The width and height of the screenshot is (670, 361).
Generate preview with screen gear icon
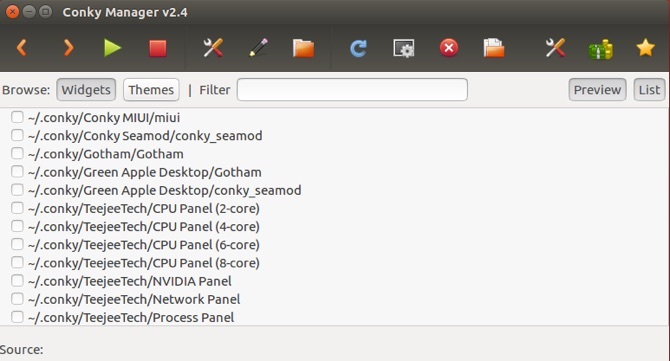(x=404, y=49)
